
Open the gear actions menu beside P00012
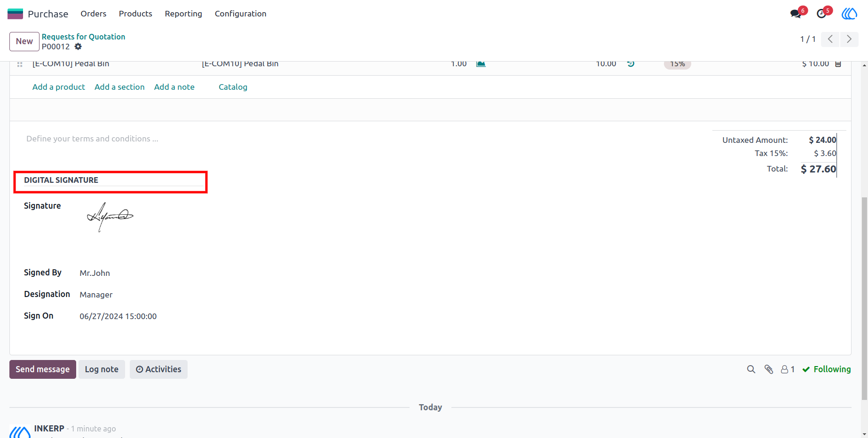pyautogui.click(x=78, y=47)
